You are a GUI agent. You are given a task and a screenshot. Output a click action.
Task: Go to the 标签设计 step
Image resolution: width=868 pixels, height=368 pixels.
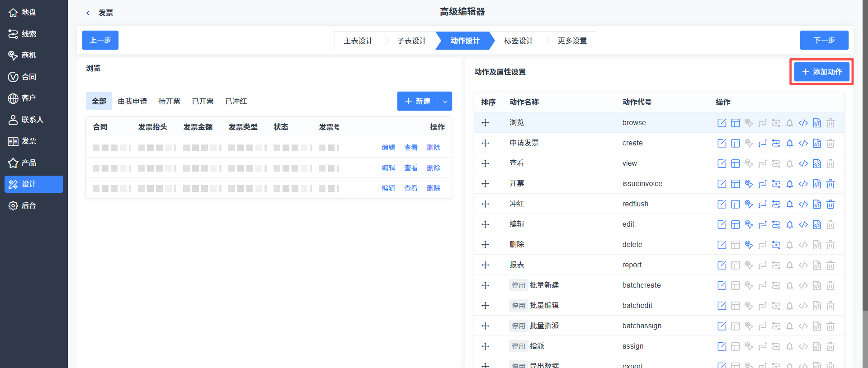(519, 41)
